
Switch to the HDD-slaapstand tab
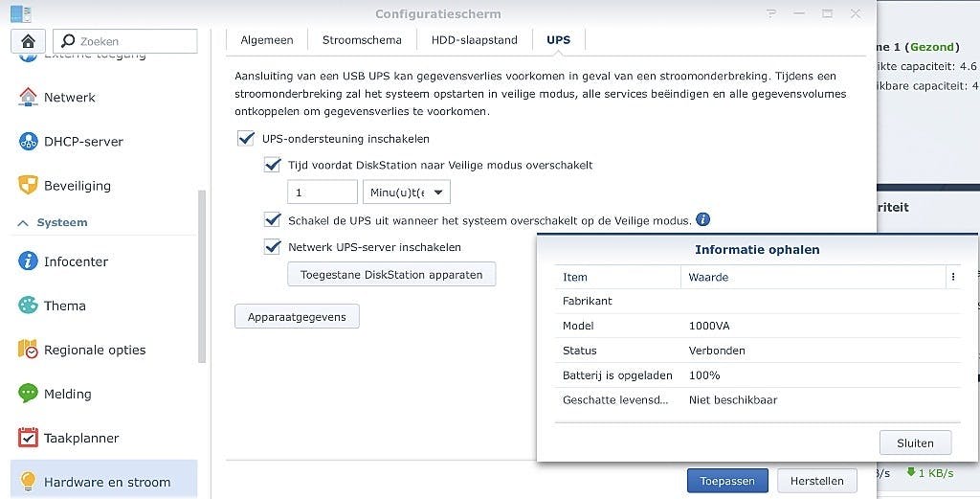point(475,40)
